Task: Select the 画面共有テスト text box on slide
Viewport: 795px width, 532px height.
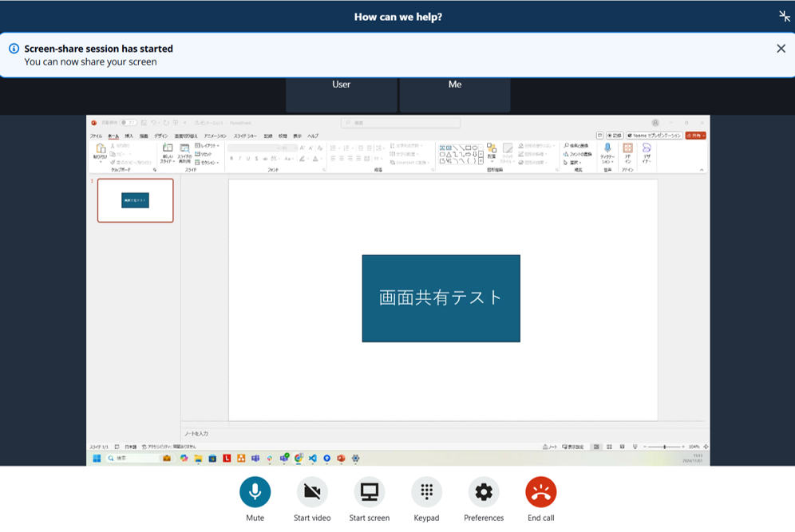Action: tap(441, 298)
